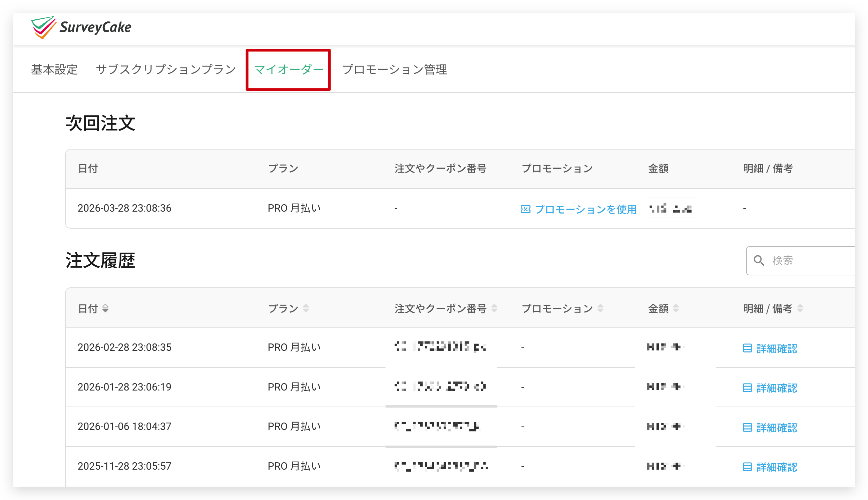Open 詳細確認 for order 2025-11-28 23:05:57
This screenshot has width=868, height=500.
777,467
